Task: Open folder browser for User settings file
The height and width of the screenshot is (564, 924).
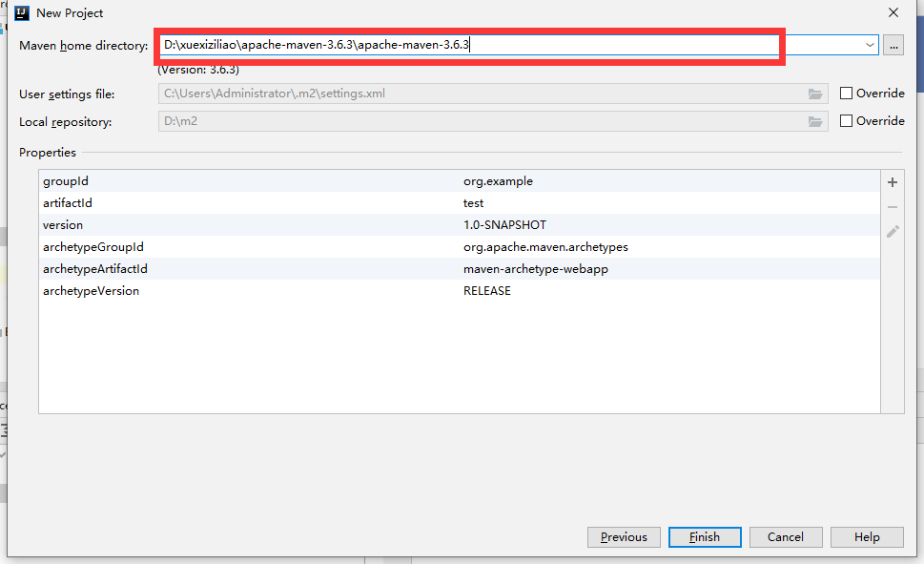Action: point(815,94)
